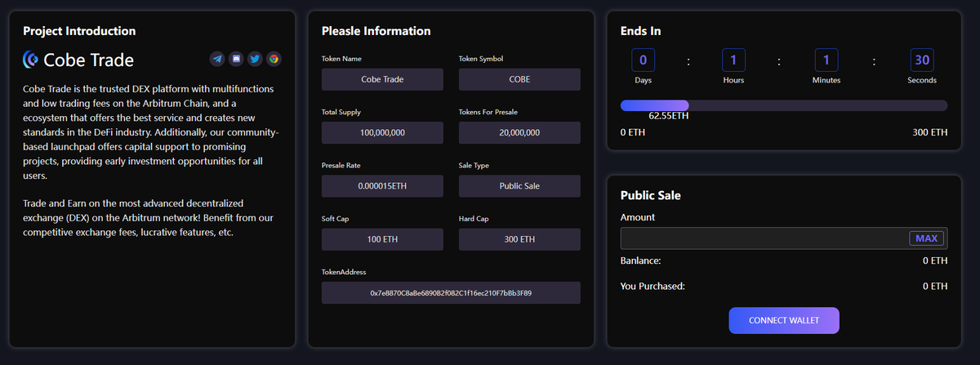Click the Days countdown box
The image size is (980, 365).
click(x=643, y=60)
